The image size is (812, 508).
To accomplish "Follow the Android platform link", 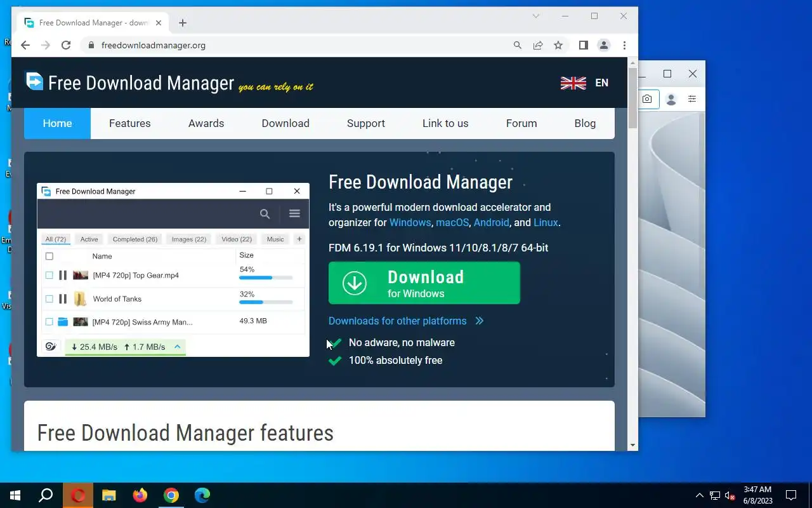I will (491, 222).
